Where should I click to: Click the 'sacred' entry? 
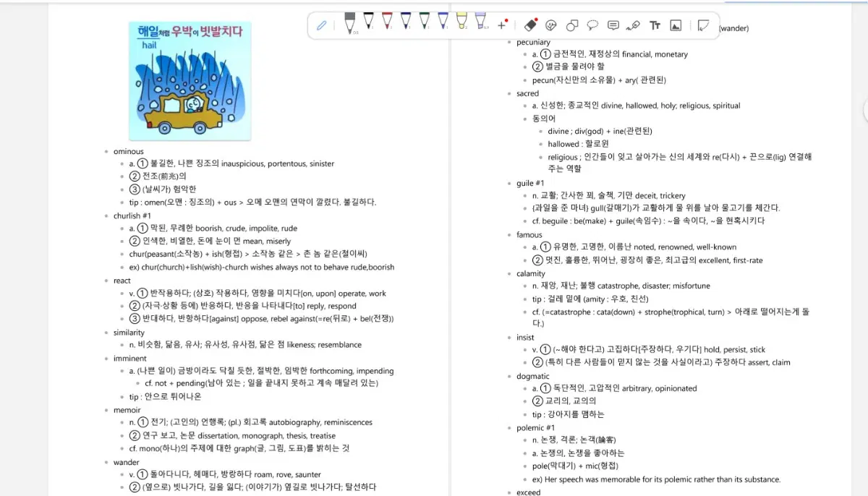click(x=528, y=93)
